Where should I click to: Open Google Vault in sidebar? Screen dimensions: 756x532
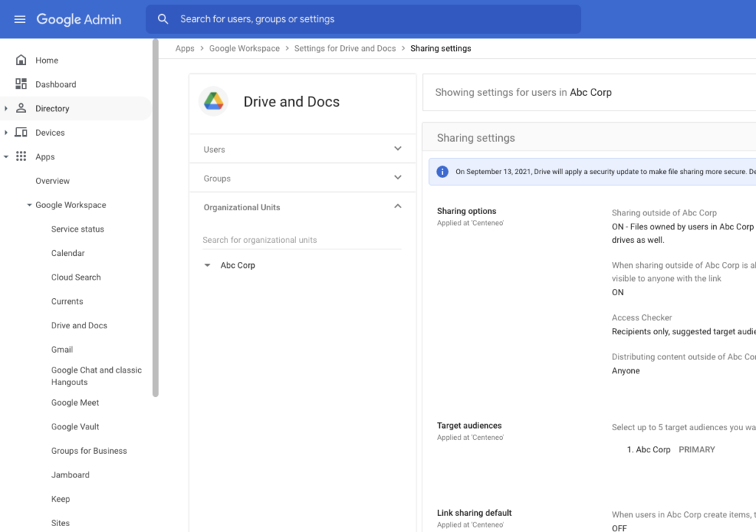tap(75, 426)
